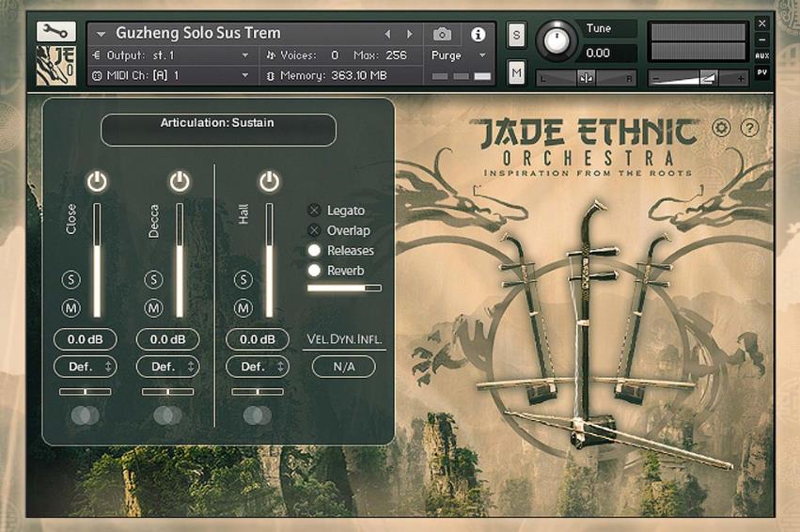Screen dimensions: 800x532
Task: Click the header volume slider
Action: (x=698, y=78)
